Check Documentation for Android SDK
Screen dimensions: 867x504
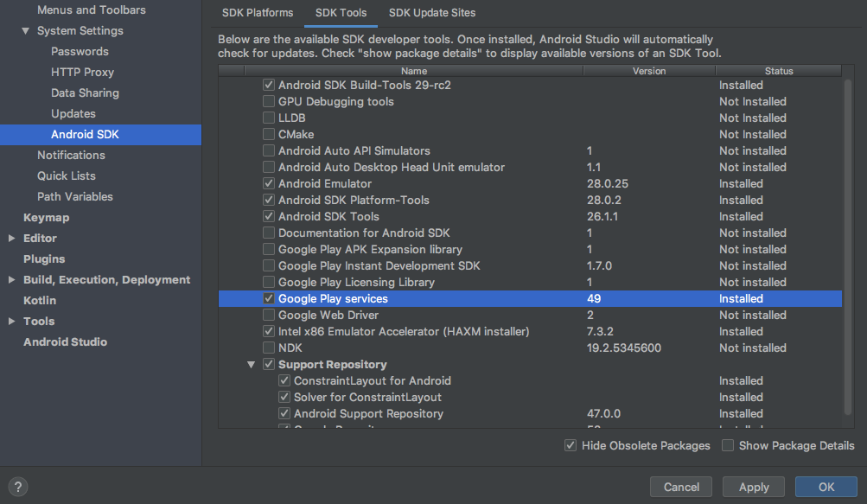tap(268, 233)
